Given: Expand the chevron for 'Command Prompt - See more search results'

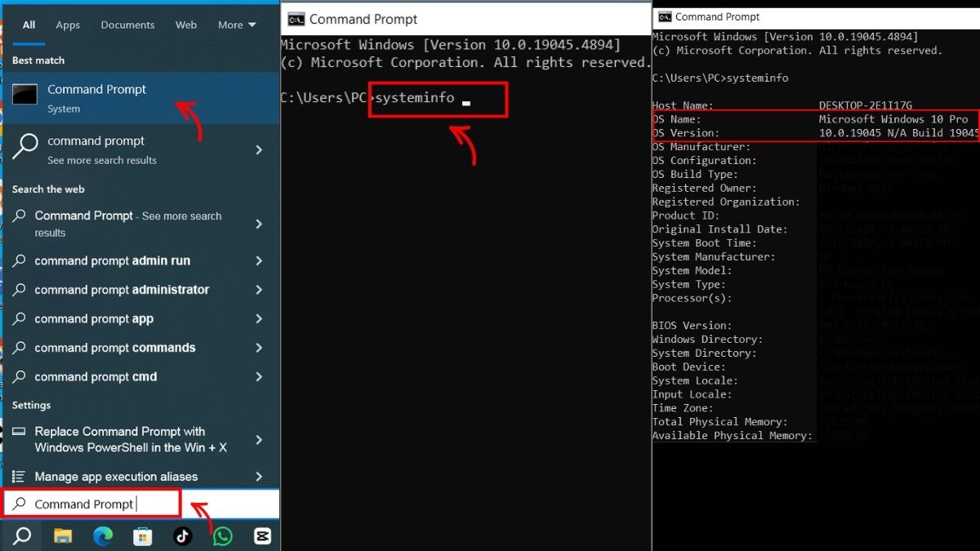Looking at the screenshot, I should click(x=259, y=224).
